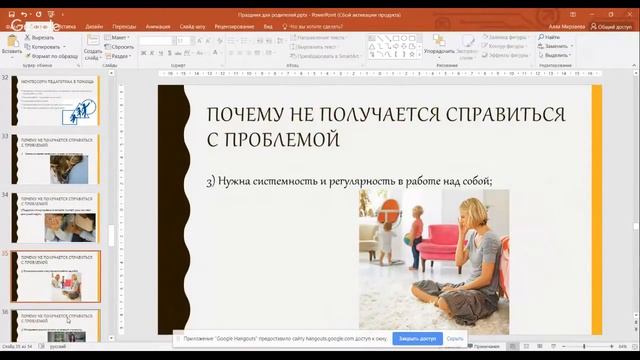Screen dimensions: 640x360
Task: Select star shape in shapes gallery
Action: [x=412, y=54]
